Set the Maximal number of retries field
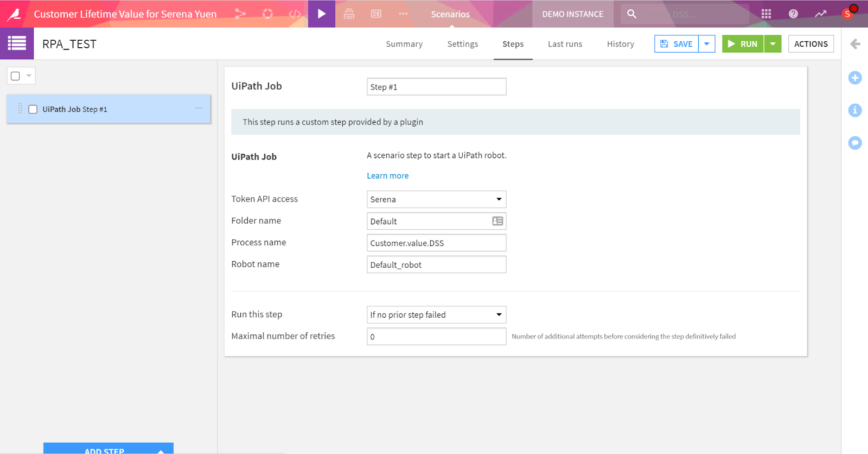Image resolution: width=868 pixels, height=454 pixels. tap(436, 337)
